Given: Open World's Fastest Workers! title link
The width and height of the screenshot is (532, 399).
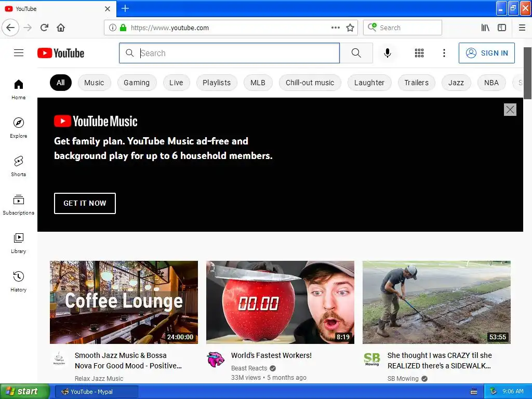Looking at the screenshot, I should point(271,355).
